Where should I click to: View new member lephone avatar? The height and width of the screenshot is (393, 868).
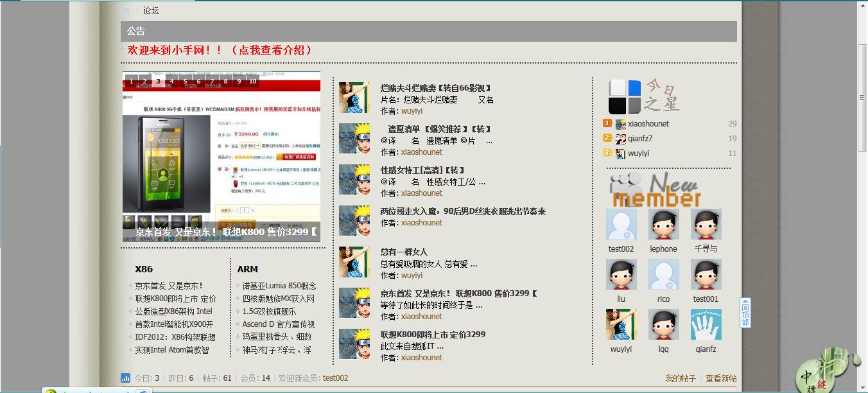point(664,224)
